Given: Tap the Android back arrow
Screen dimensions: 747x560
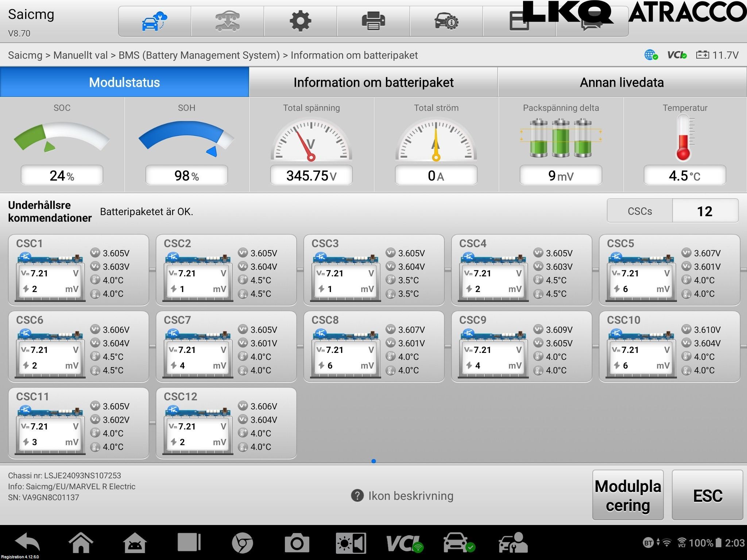Looking at the screenshot, I should 27,543.
